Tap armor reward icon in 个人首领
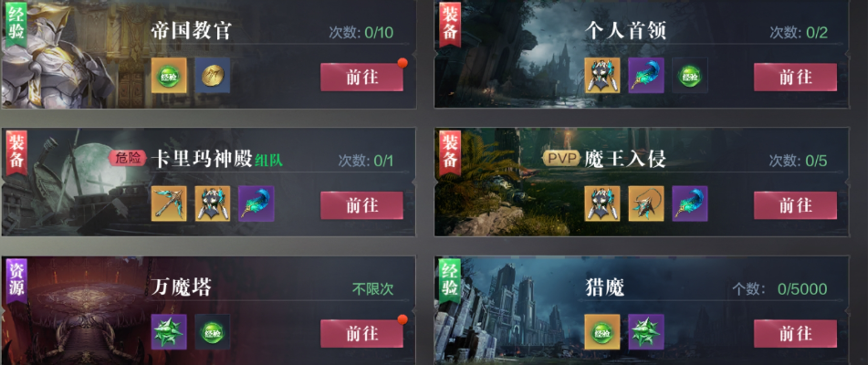The image size is (868, 365). pos(602,75)
